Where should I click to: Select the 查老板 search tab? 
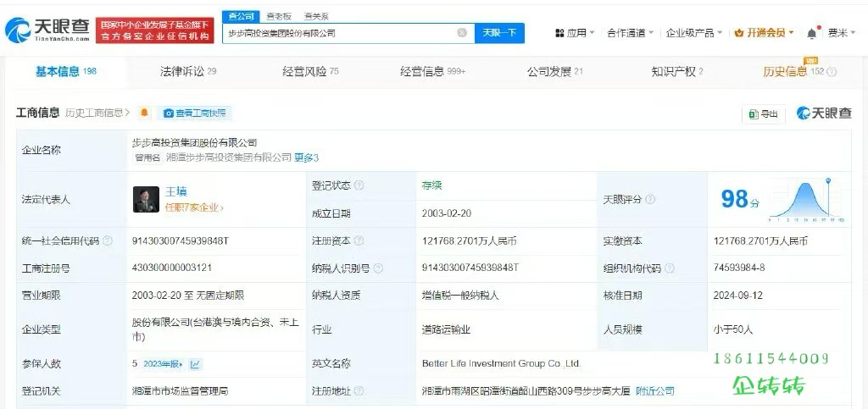point(278,17)
